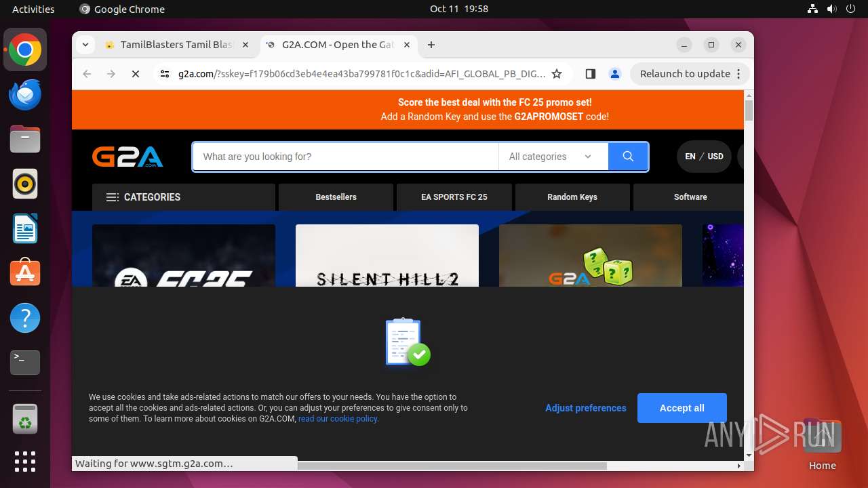The width and height of the screenshot is (868, 488).
Task: Close the G2A.COM tab
Action: point(407,45)
